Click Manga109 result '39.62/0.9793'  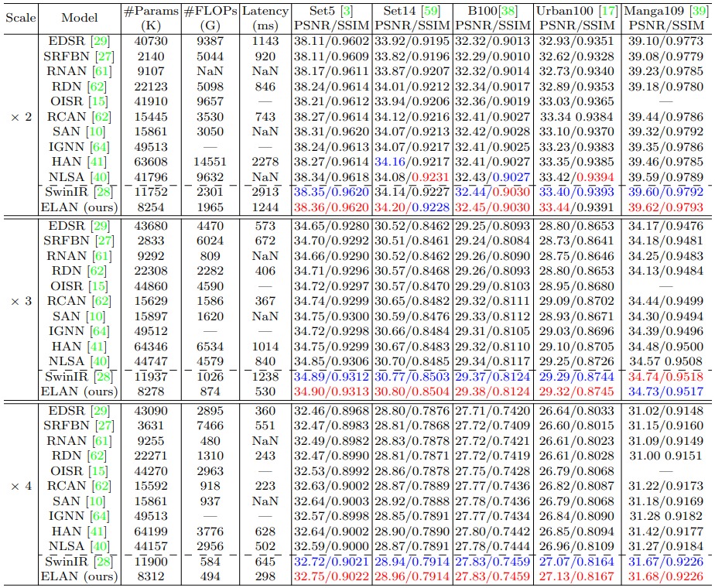pyautogui.click(x=665, y=207)
